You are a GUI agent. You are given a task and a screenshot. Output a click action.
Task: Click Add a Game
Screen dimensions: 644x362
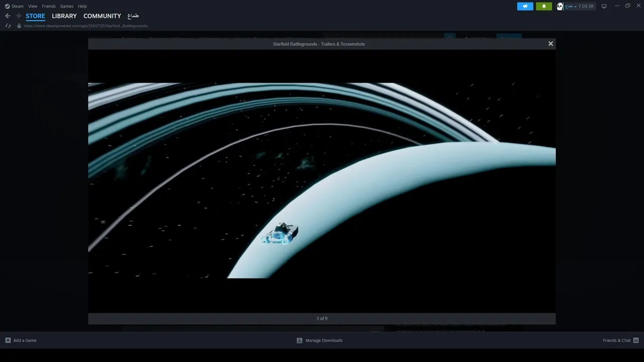[25, 340]
